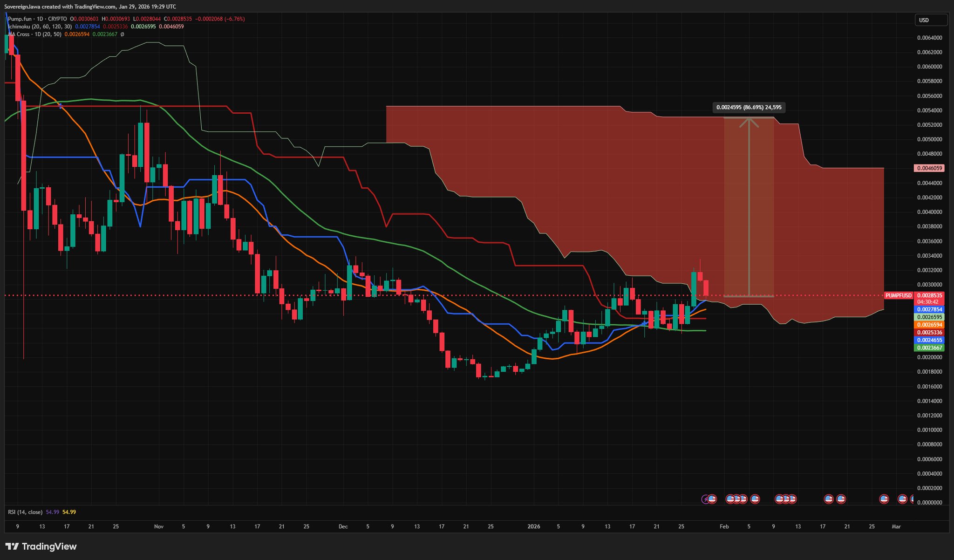Image resolution: width=954 pixels, height=560 pixels.
Task: Click the blue MA cross marker near Oct 17
Action: [61, 106]
